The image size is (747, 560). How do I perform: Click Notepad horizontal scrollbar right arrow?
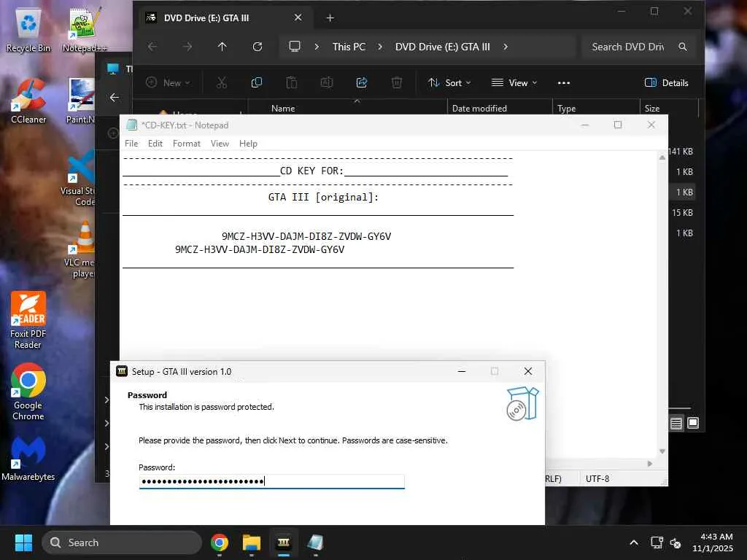click(650, 463)
